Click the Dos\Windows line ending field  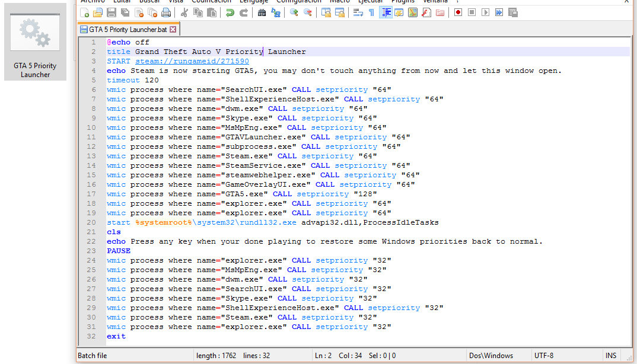click(491, 356)
